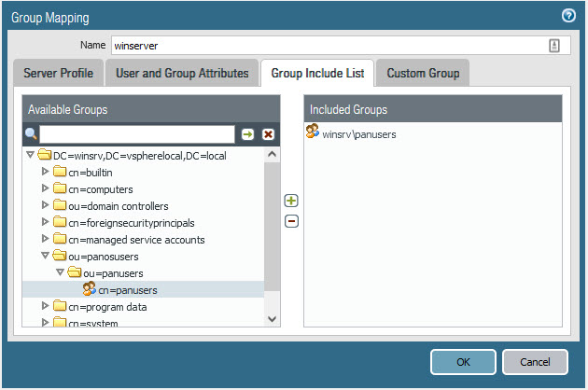Click the cn=panusers group icon in tree
Screen dimensions: 588x390
tap(90, 289)
